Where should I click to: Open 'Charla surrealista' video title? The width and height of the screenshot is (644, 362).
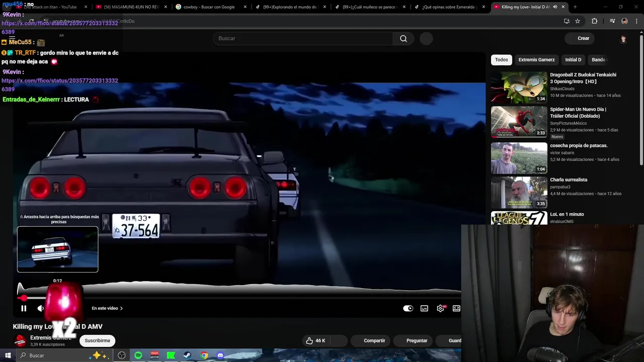tap(569, 179)
